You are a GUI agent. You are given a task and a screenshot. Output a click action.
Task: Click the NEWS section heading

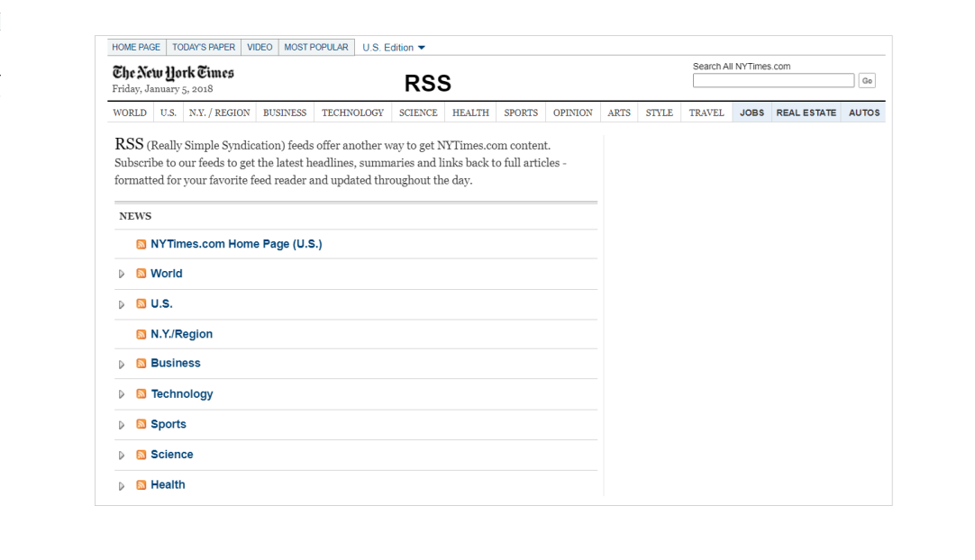pos(135,216)
